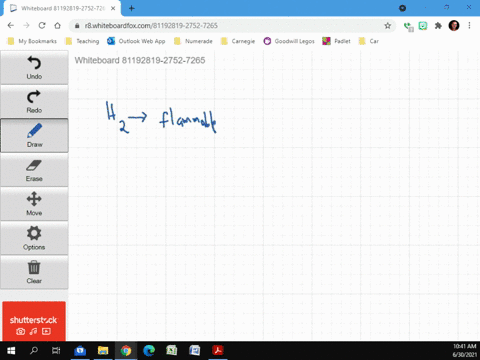Select the Erase tool
The height and width of the screenshot is (360, 480).
click(34, 170)
